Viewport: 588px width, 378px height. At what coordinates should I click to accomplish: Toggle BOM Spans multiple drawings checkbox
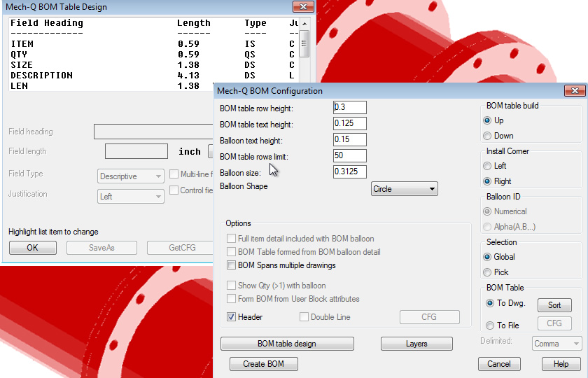tap(232, 265)
